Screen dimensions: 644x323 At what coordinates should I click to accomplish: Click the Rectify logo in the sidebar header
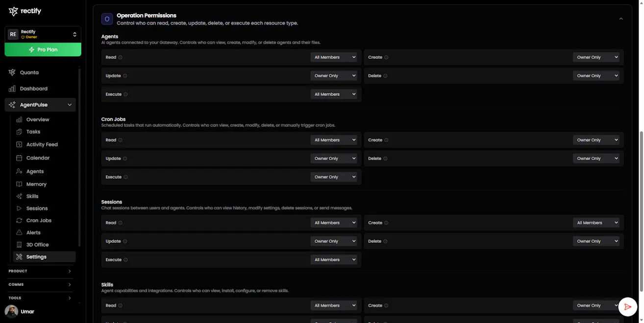pos(25,11)
